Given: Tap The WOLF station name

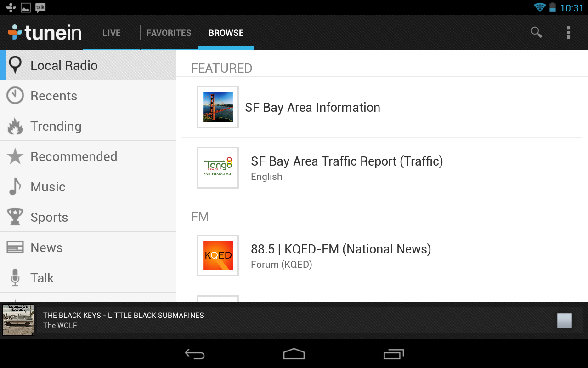Looking at the screenshot, I should tap(60, 325).
